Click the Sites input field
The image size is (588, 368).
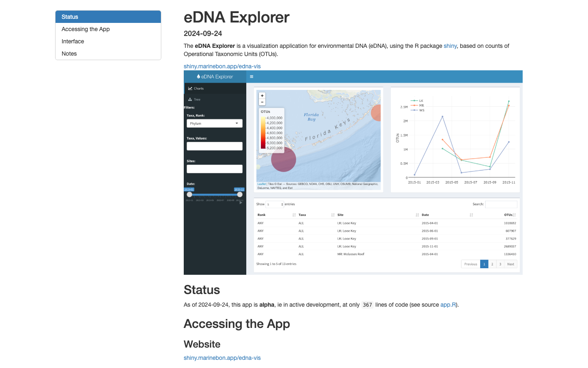215,169
